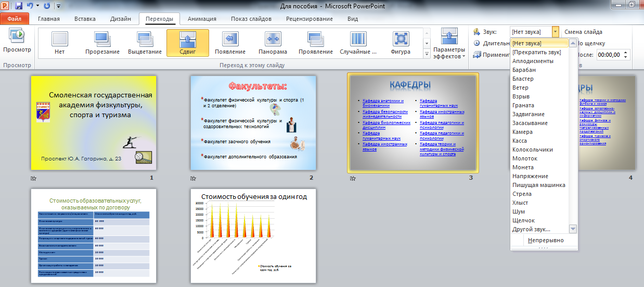Select slide 2 thumbnail Факультеты
The width and height of the screenshot is (644, 287).
click(253, 122)
